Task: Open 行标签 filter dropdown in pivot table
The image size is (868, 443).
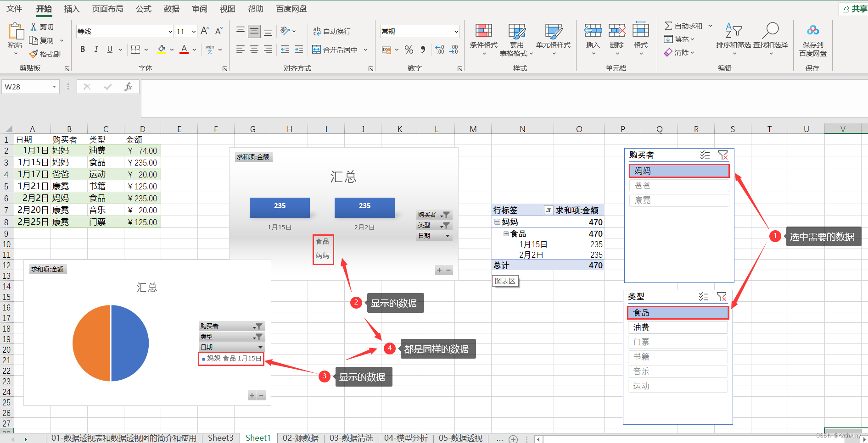Action: (549, 210)
